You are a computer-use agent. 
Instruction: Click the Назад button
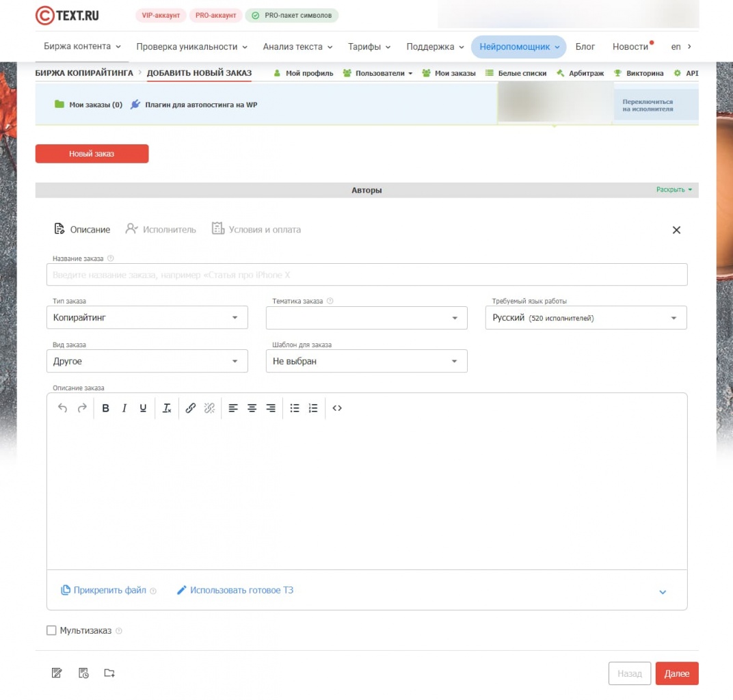point(630,673)
